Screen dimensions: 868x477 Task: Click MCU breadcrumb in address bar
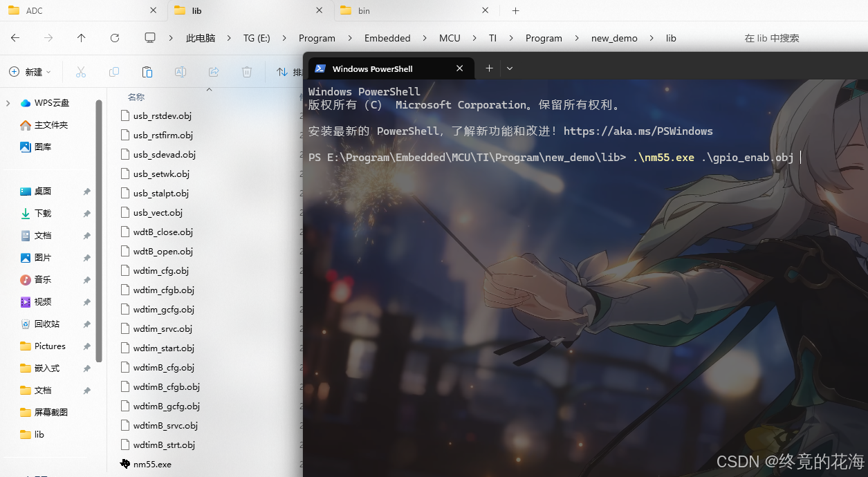pyautogui.click(x=450, y=38)
